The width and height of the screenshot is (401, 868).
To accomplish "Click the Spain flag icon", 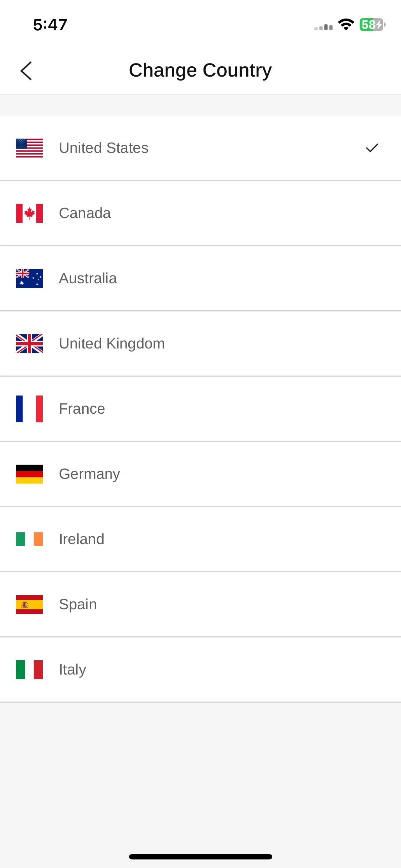I will point(29,604).
